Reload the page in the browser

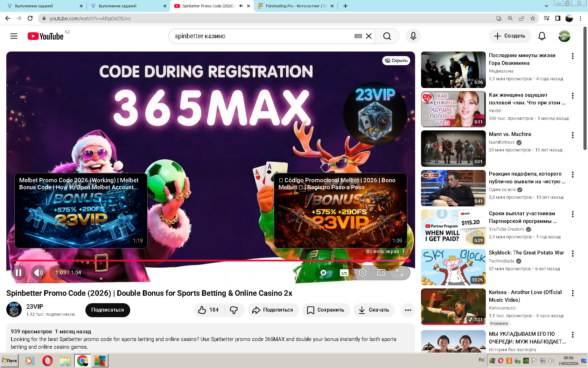(30, 18)
